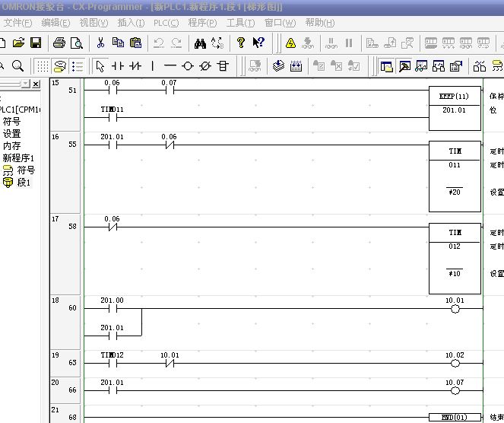Image resolution: width=504 pixels, height=423 pixels.
Task: Open the PLC(C) menu
Action: tap(166, 23)
